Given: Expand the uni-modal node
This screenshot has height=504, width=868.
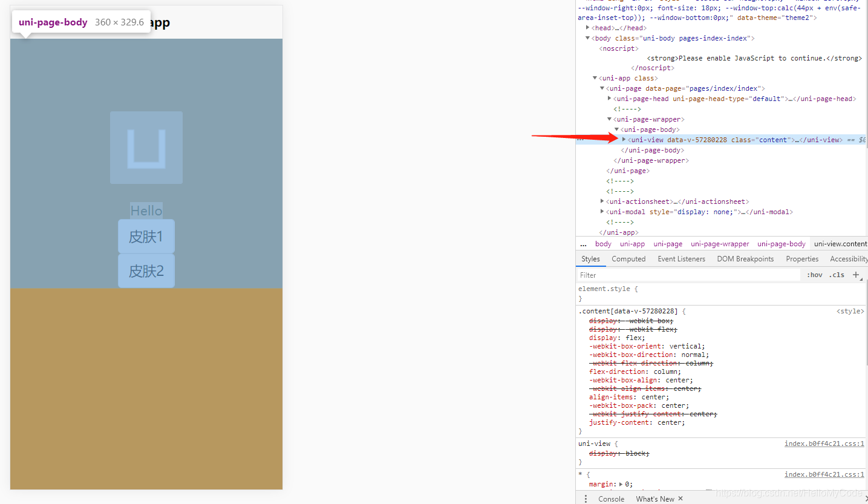Looking at the screenshot, I should (x=602, y=211).
